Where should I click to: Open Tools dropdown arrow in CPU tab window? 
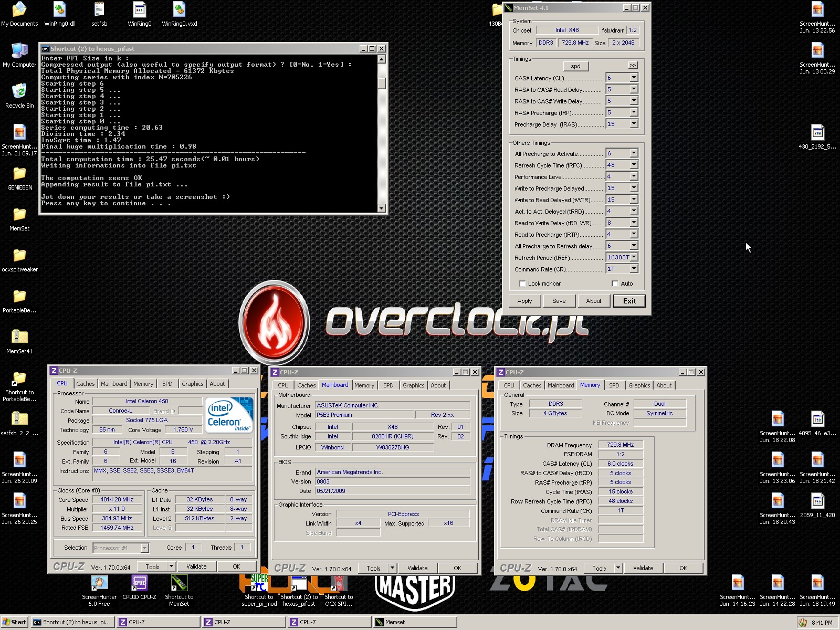[171, 566]
